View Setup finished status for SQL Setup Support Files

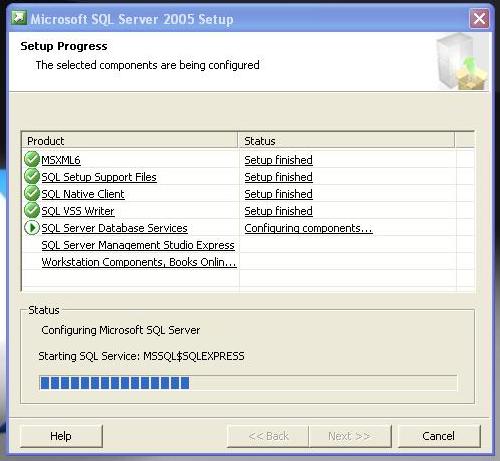[x=279, y=177]
